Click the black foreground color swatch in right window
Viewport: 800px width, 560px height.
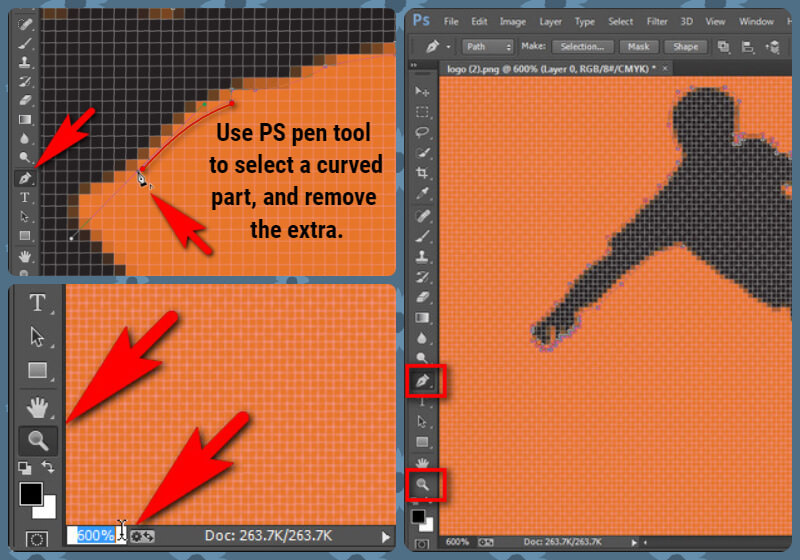pyautogui.click(x=419, y=517)
